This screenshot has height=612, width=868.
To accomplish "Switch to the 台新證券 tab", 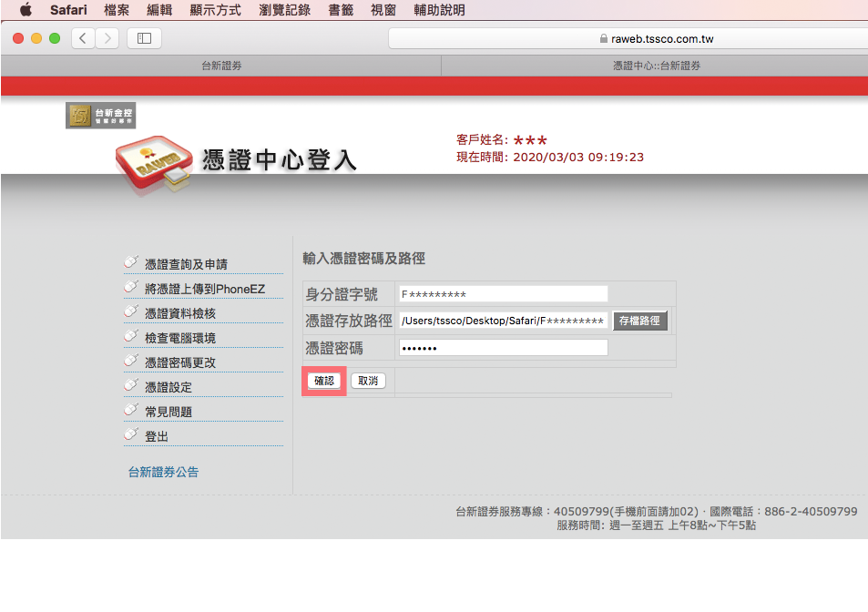I will pyautogui.click(x=221, y=66).
